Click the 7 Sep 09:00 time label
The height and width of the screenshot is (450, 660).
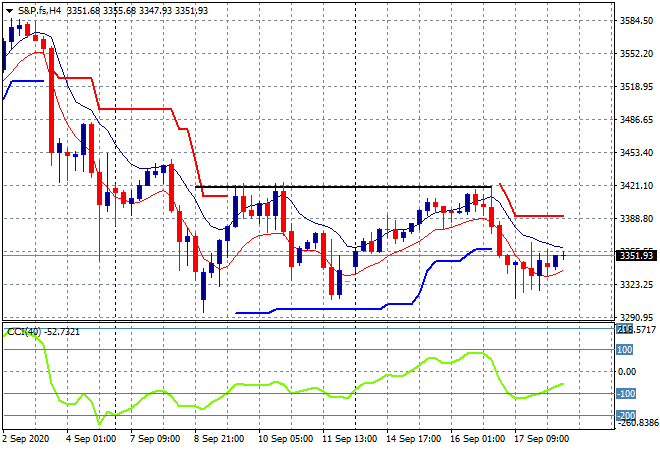click(155, 439)
